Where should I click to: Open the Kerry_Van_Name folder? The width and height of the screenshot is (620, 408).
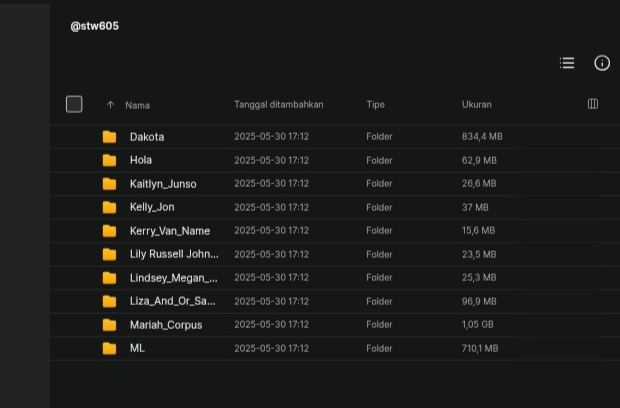[x=170, y=231]
